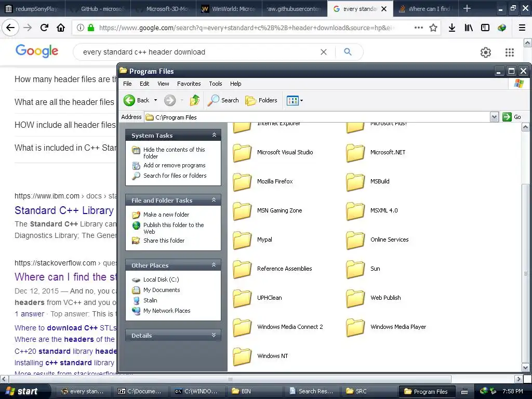Select the Mozilla Firefox folder

[x=262, y=181]
